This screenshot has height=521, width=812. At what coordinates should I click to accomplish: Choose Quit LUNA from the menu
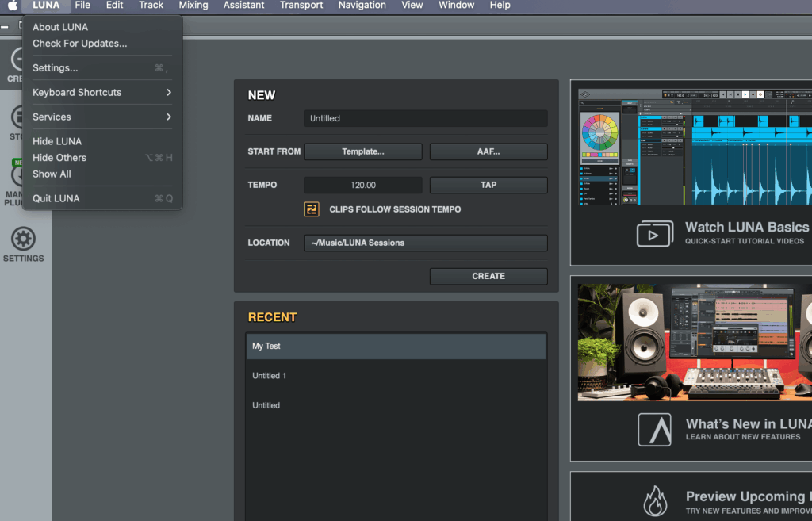click(56, 198)
